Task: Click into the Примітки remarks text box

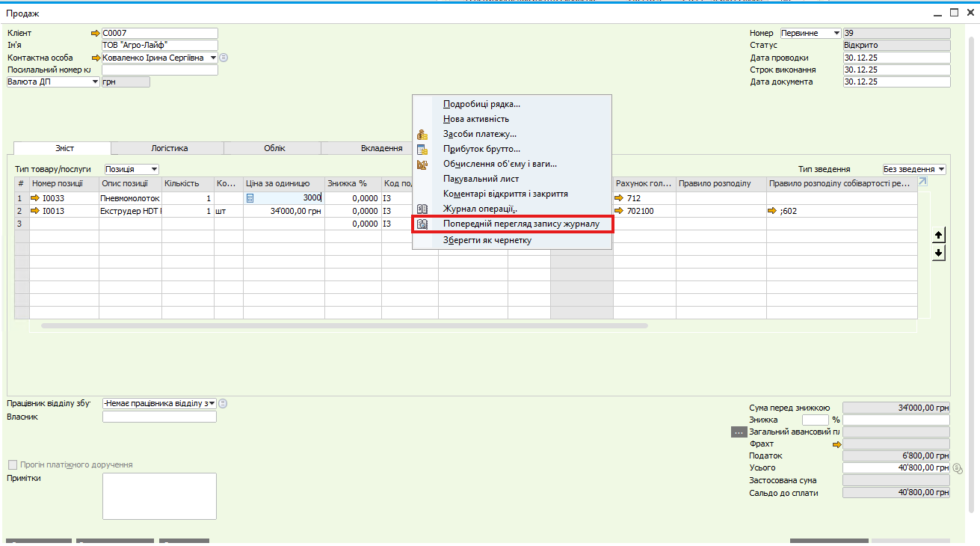Action: [159, 496]
